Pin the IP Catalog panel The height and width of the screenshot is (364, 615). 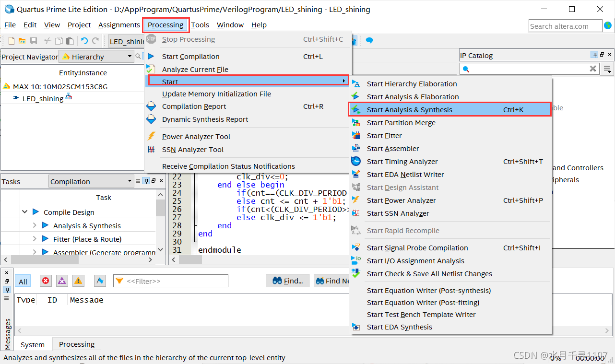click(595, 55)
